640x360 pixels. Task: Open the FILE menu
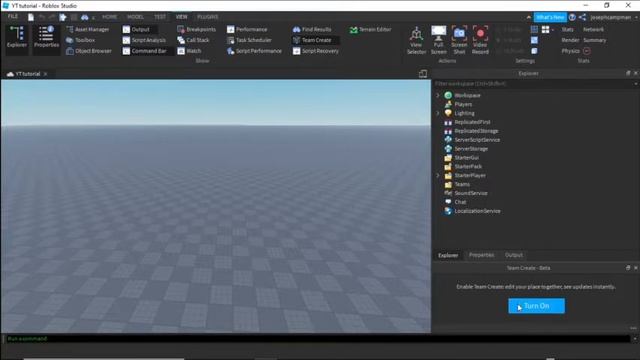[13, 17]
